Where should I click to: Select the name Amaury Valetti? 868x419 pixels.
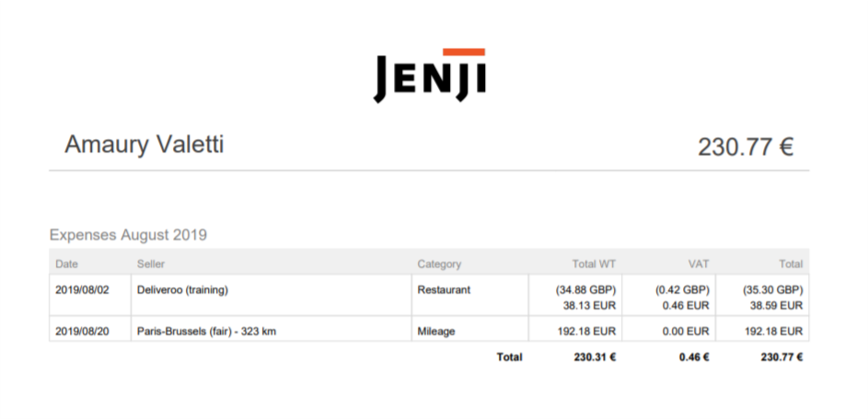(144, 145)
